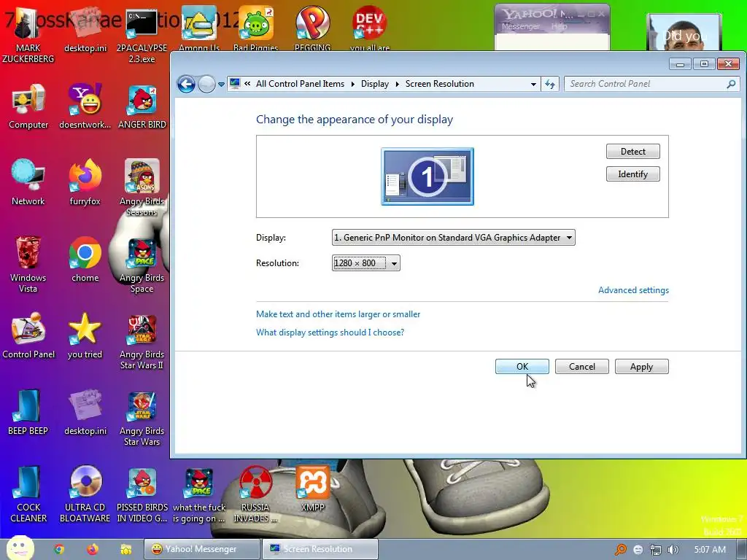
Task: Launch the Angry Birds Seasons shortcut
Action: point(142,187)
